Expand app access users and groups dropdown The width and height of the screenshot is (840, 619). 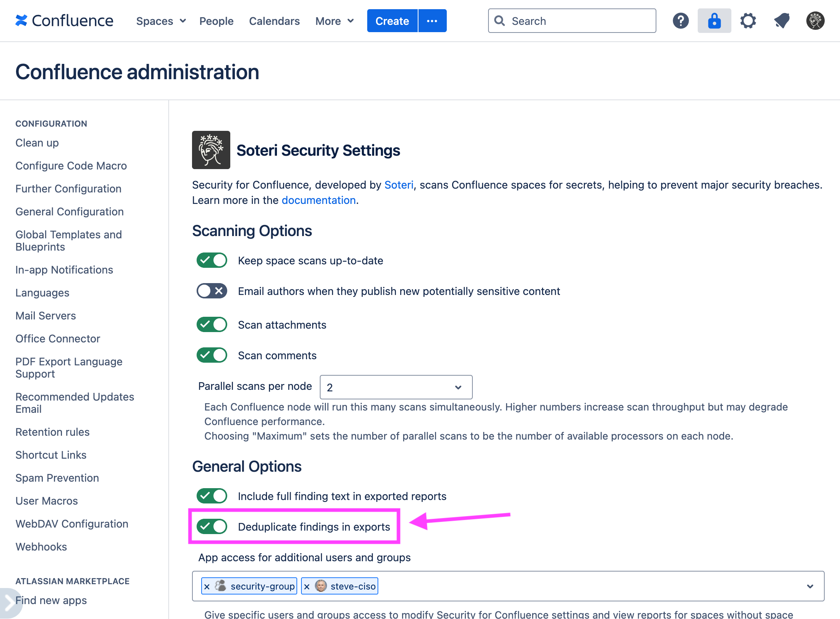point(810,586)
